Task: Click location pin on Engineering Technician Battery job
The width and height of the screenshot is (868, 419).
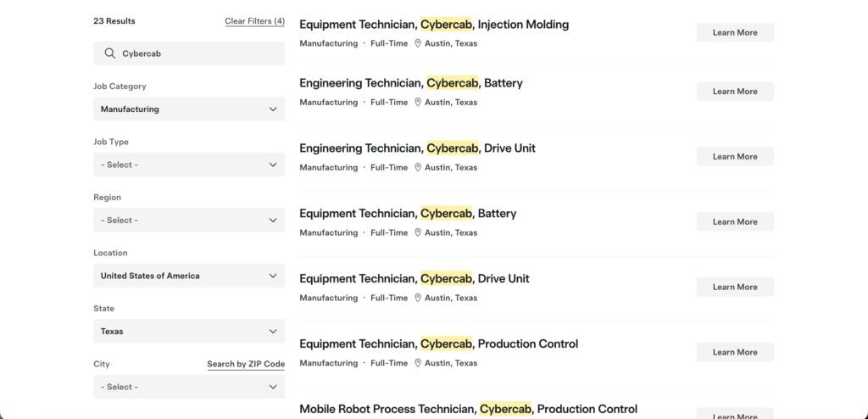Action: [418, 103]
